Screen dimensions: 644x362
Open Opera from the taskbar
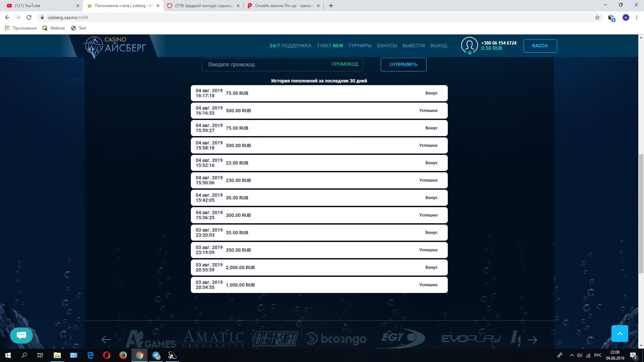point(107,355)
